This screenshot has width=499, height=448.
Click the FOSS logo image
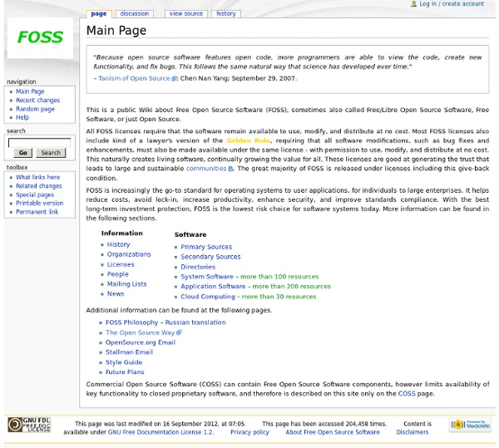coord(40,37)
